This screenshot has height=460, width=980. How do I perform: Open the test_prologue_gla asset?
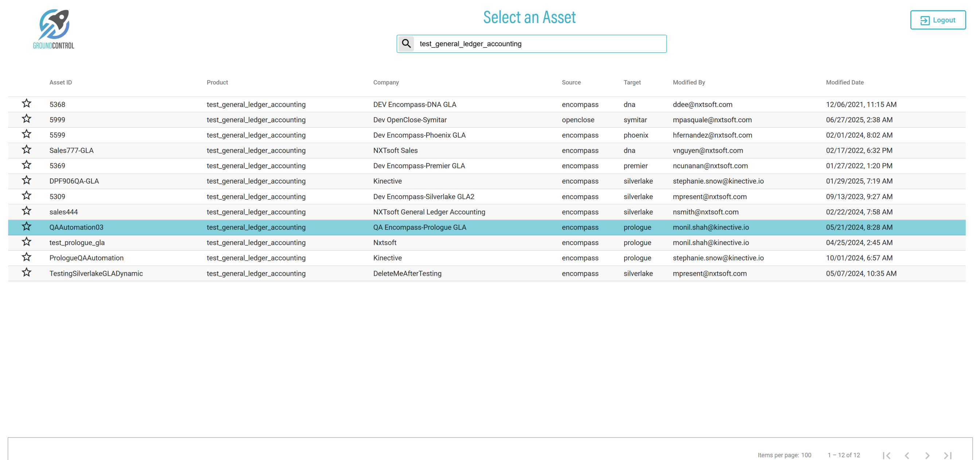coord(77,243)
